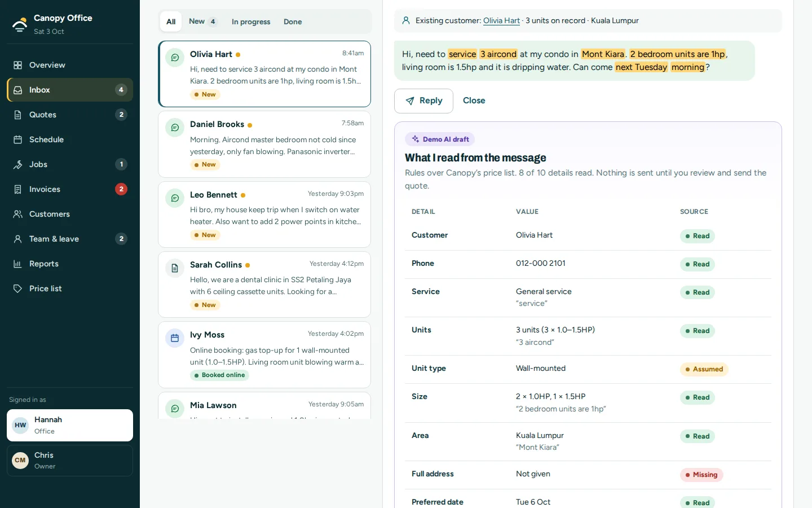Click the Reports chart icon
Screen dimensions: 812x508
[18, 264]
